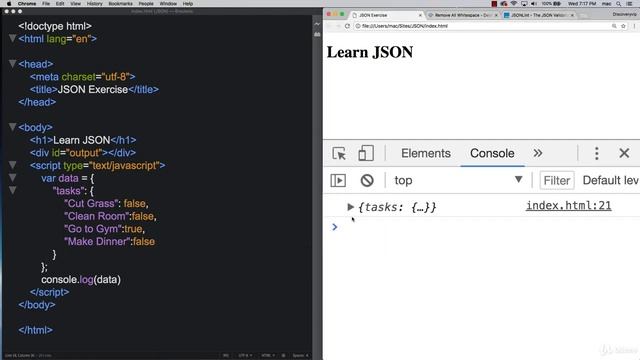The image size is (640, 360).
Task: Click the Brackets Live Preview lightning icon
Action: (317, 24)
